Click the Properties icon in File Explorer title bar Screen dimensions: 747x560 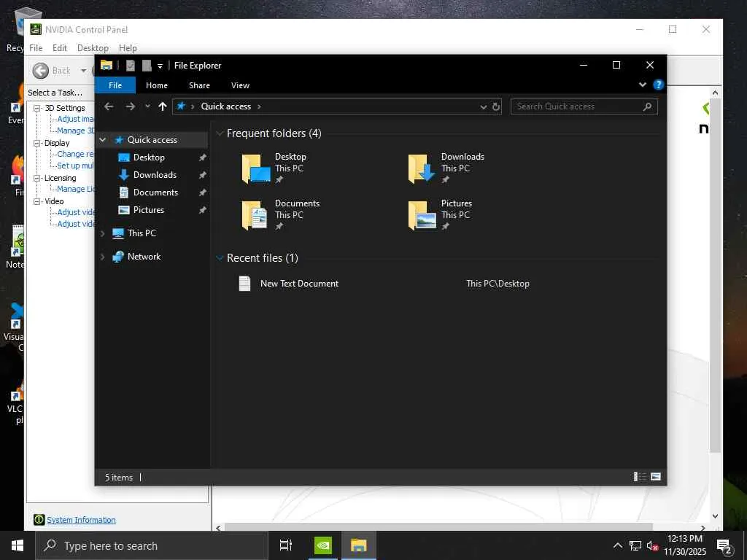[130, 66]
